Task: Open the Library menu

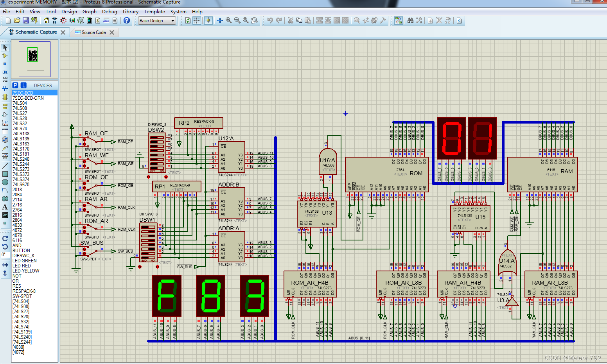Action: pyautogui.click(x=131, y=11)
